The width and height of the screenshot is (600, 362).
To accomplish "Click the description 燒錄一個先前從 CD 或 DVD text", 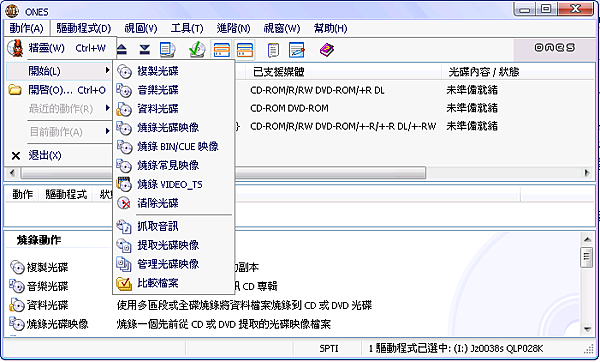I will coord(223,324).
